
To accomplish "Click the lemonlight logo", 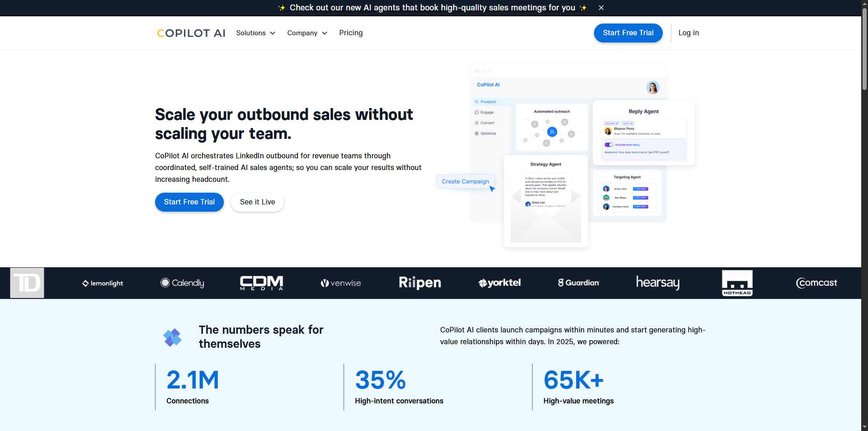I will pyautogui.click(x=103, y=283).
